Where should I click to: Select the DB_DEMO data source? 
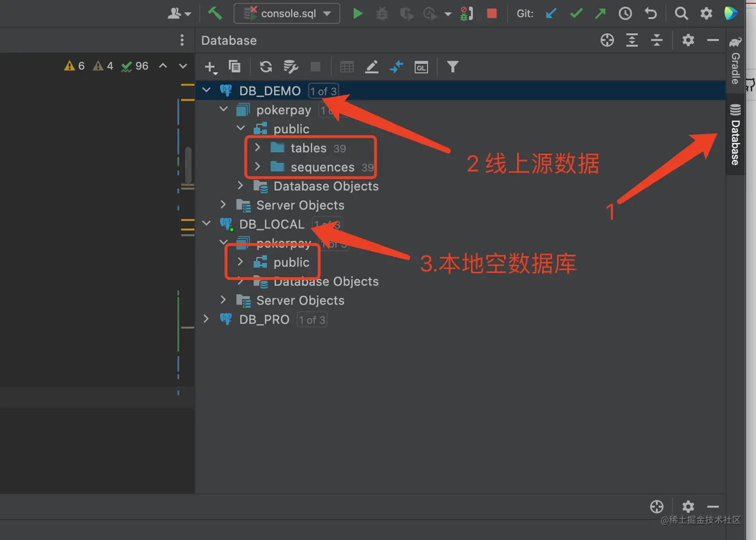click(270, 91)
